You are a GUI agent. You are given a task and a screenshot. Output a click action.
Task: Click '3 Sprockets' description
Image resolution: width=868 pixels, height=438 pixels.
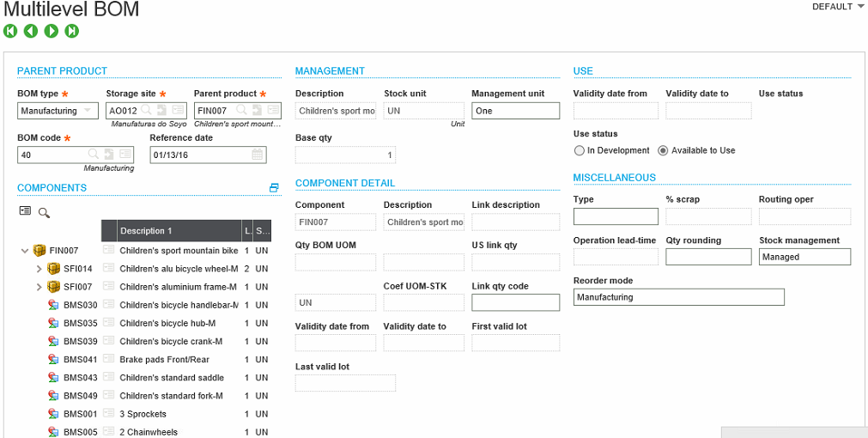[143, 414]
